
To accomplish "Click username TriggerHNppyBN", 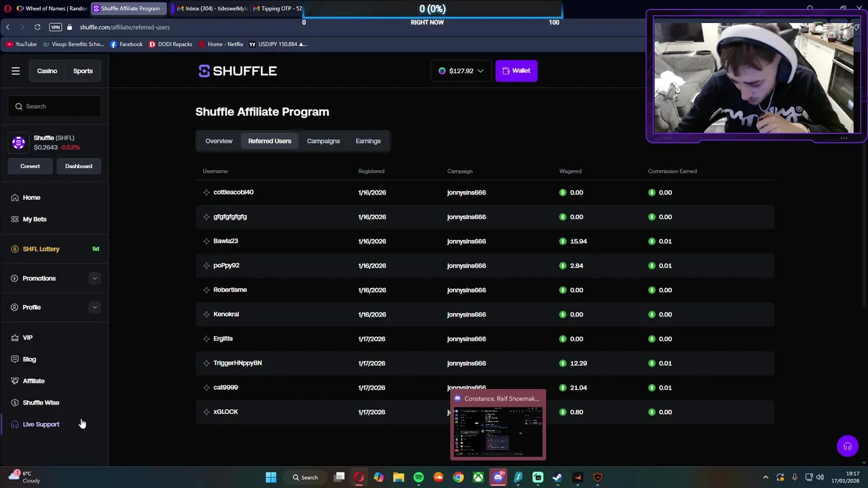I will pos(237,363).
